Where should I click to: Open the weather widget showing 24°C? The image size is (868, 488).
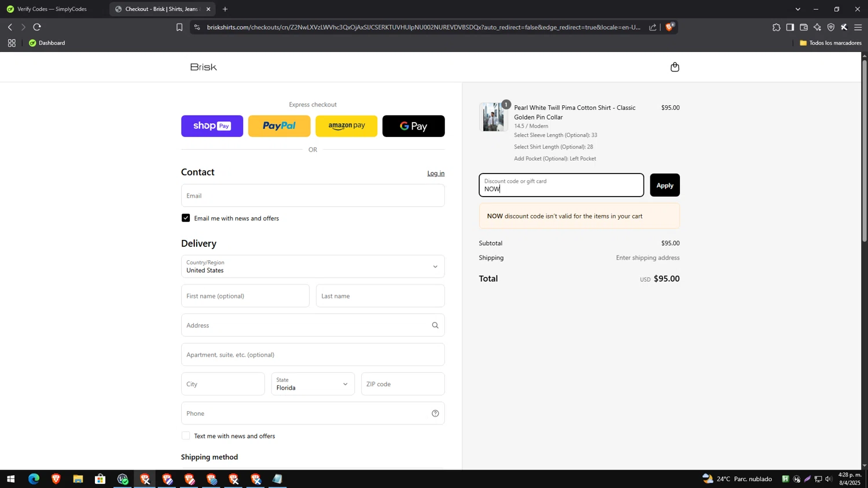point(737,479)
